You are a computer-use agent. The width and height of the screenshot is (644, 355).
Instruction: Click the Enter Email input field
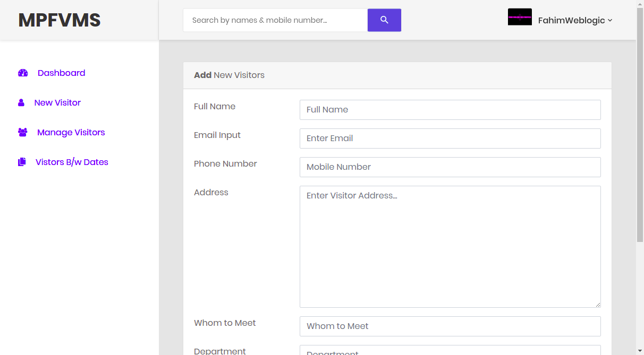click(450, 138)
